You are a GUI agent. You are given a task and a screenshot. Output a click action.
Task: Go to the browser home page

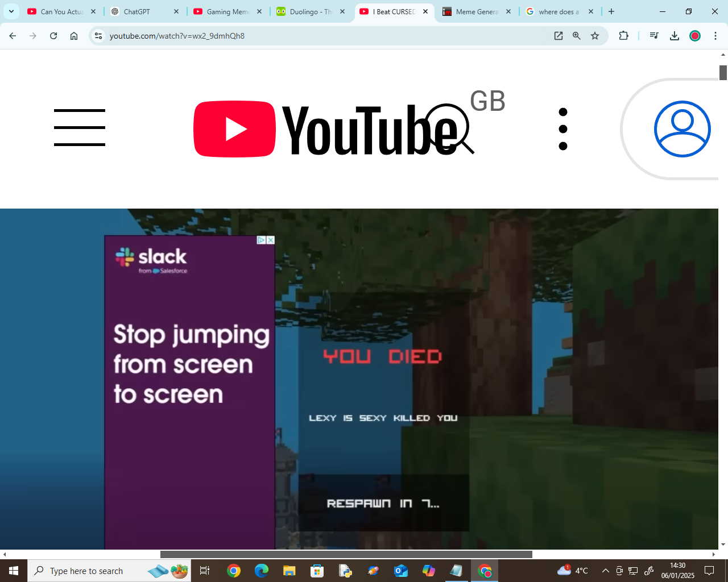[74, 36]
